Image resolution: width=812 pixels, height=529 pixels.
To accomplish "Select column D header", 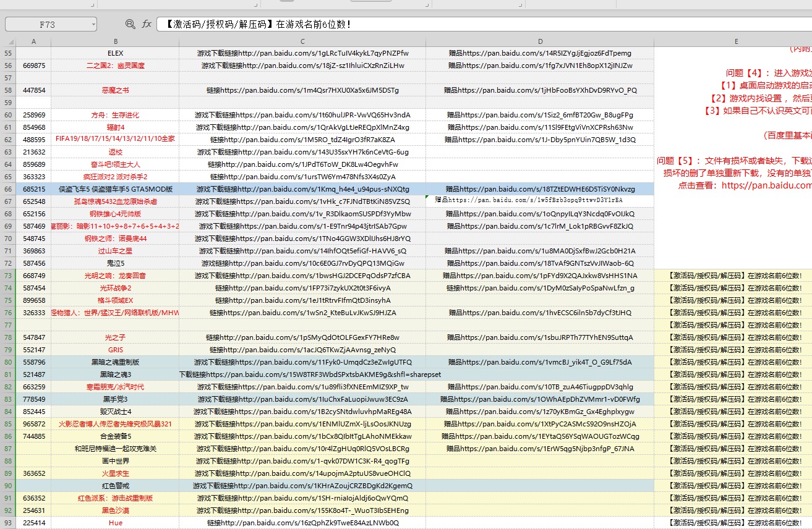I will (x=540, y=41).
